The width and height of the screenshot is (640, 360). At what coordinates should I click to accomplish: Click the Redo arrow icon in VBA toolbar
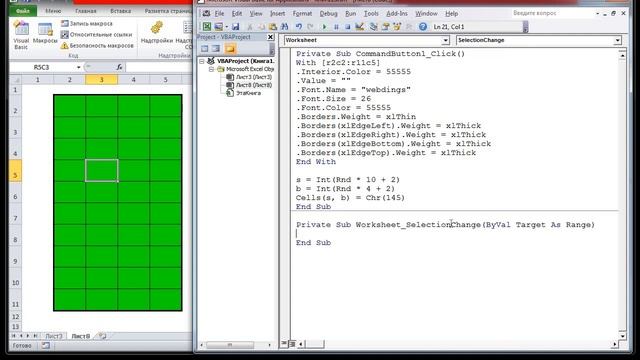click(x=310, y=27)
